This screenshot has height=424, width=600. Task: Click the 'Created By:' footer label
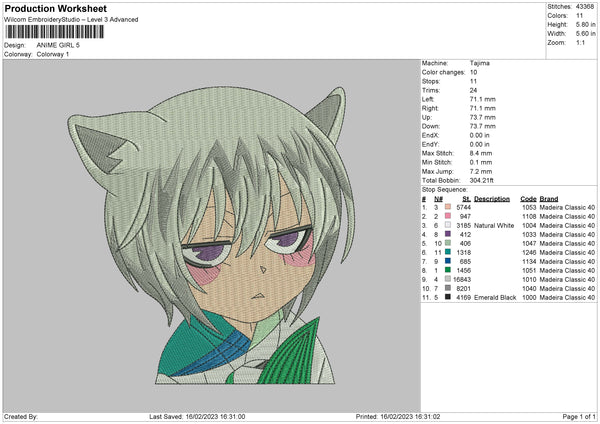point(21,417)
